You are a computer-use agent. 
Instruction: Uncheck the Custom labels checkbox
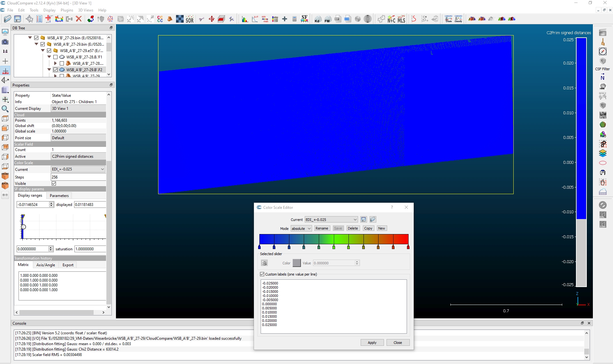coord(262,274)
